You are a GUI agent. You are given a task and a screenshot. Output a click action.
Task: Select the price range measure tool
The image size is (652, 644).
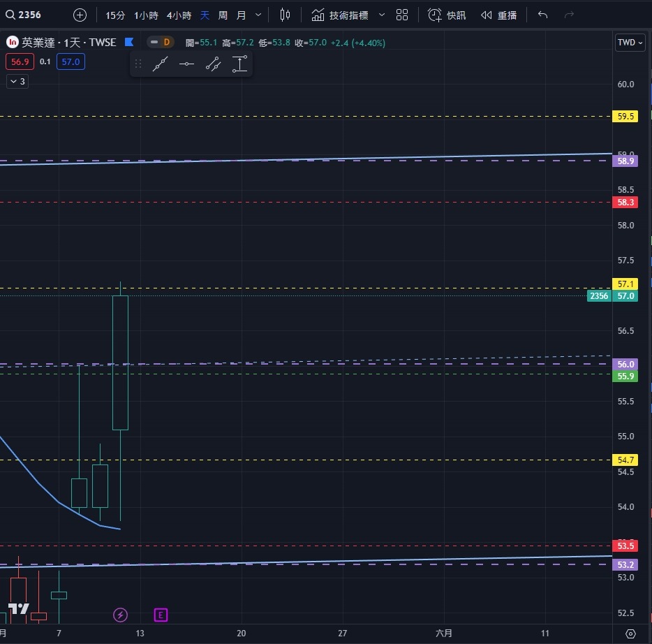[x=240, y=64]
